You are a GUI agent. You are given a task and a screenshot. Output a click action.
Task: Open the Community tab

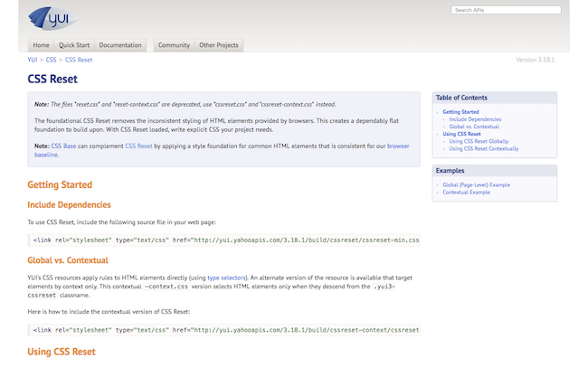174,45
